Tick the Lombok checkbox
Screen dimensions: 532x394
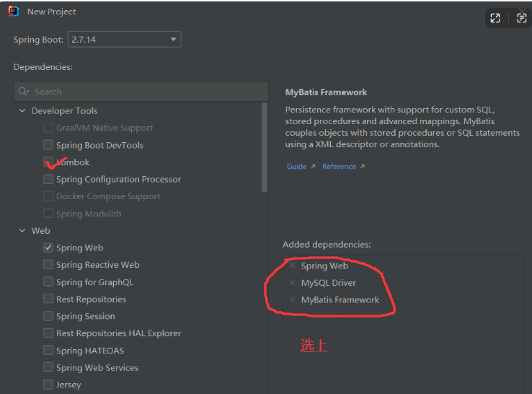click(48, 162)
